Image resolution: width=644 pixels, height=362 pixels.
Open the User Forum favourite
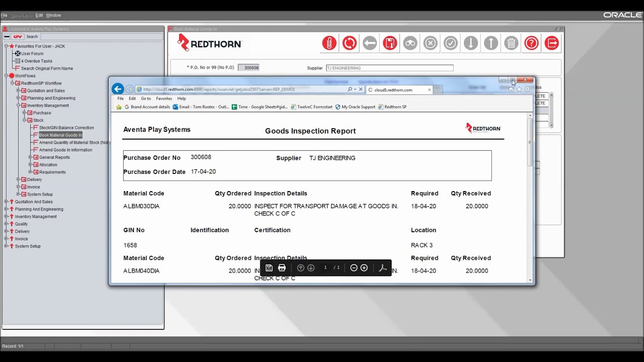[32, 54]
